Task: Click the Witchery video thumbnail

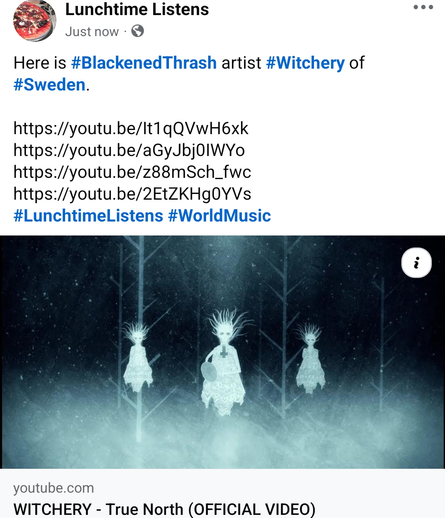Action: pos(222,352)
